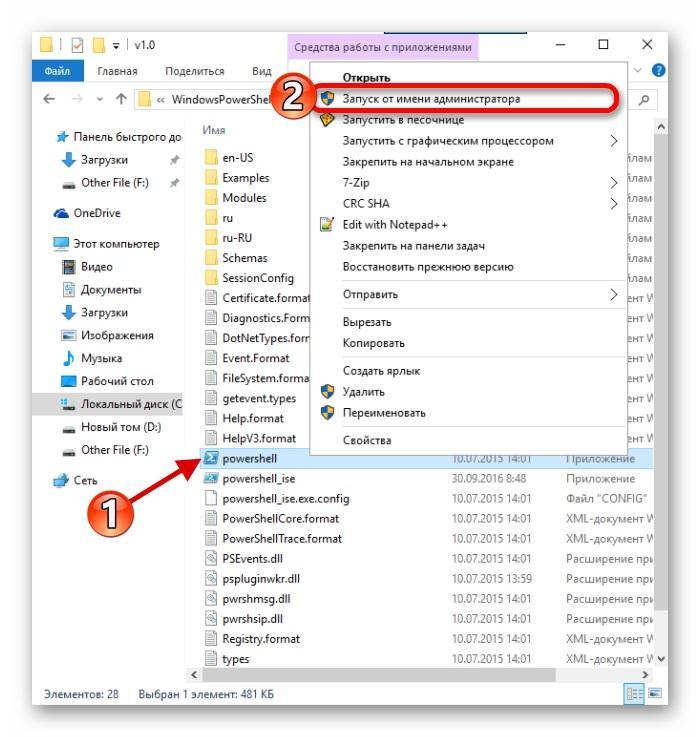Open the Средства работы с приложениями tab
The width and height of the screenshot is (700, 737).
(x=383, y=47)
